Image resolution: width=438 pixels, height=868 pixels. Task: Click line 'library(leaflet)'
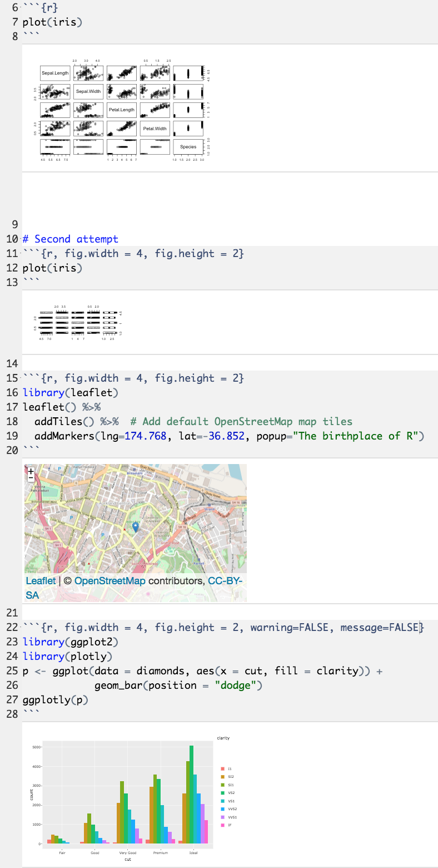[x=71, y=393]
